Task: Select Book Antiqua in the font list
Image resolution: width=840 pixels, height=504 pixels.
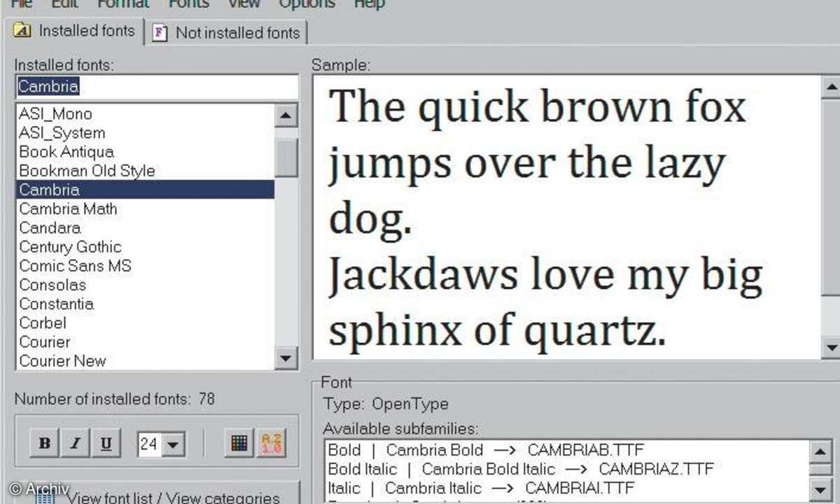Action: pyautogui.click(x=145, y=152)
